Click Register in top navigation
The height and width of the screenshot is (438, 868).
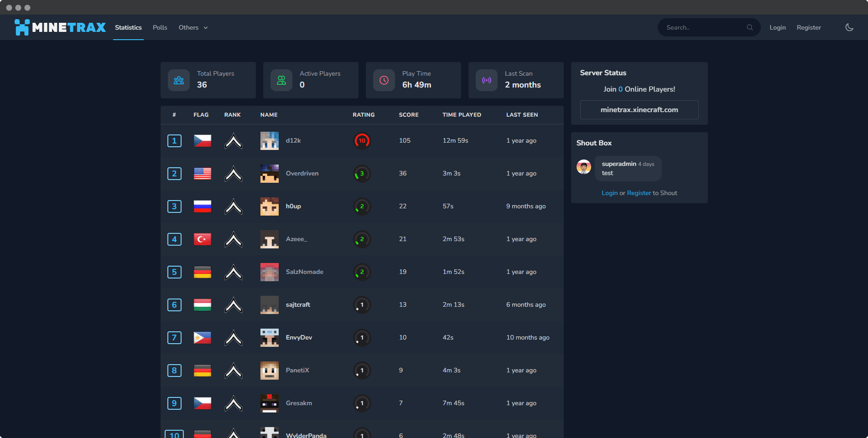809,27
